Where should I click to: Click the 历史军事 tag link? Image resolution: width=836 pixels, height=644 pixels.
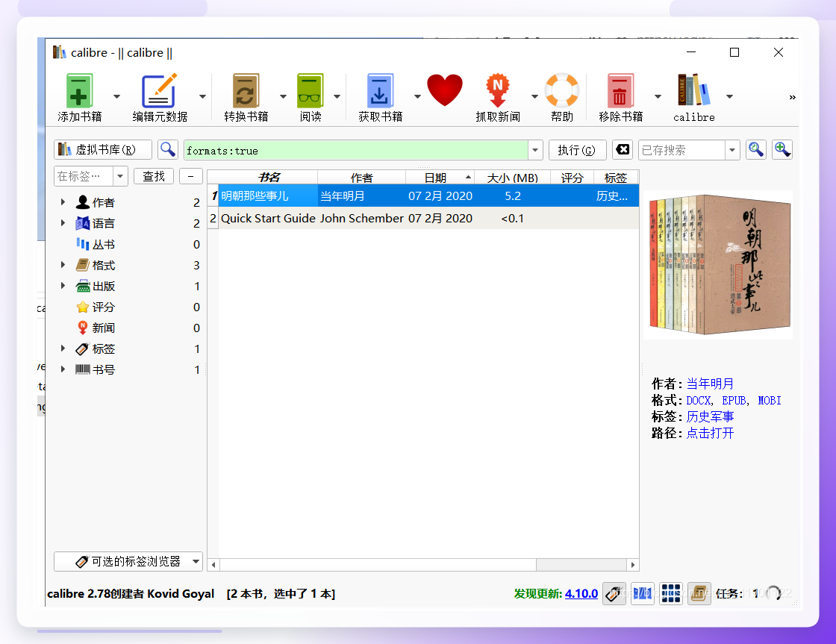coord(710,417)
